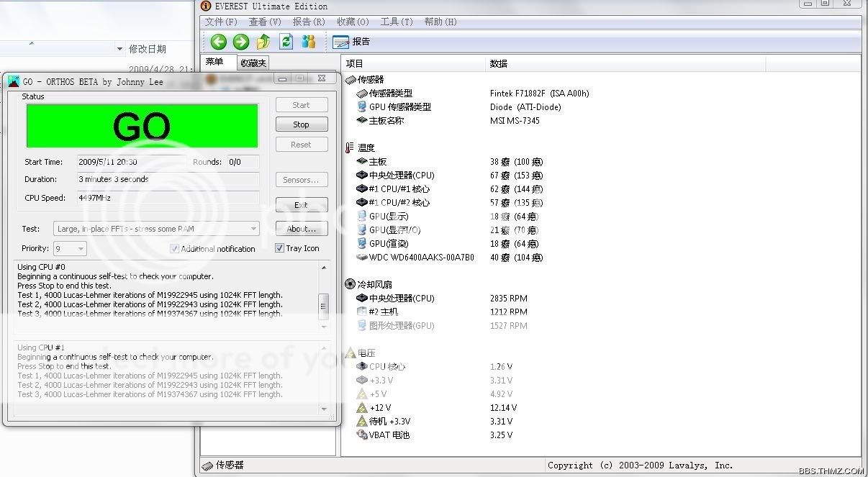
Task: Toggle the Additional notification checkbox
Action: tap(174, 248)
